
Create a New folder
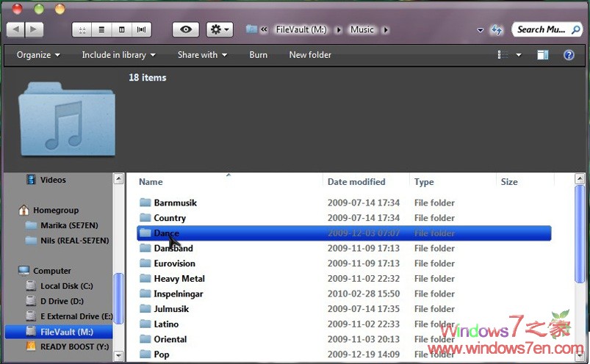click(x=310, y=55)
